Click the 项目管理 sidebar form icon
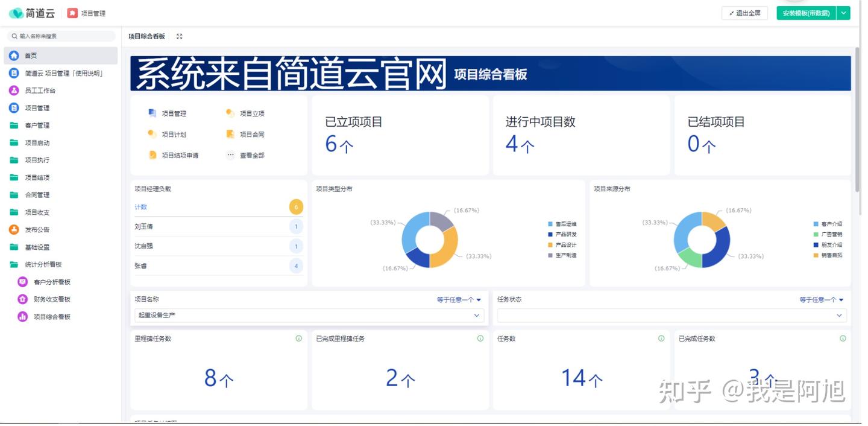The height and width of the screenshot is (426, 868). click(14, 108)
